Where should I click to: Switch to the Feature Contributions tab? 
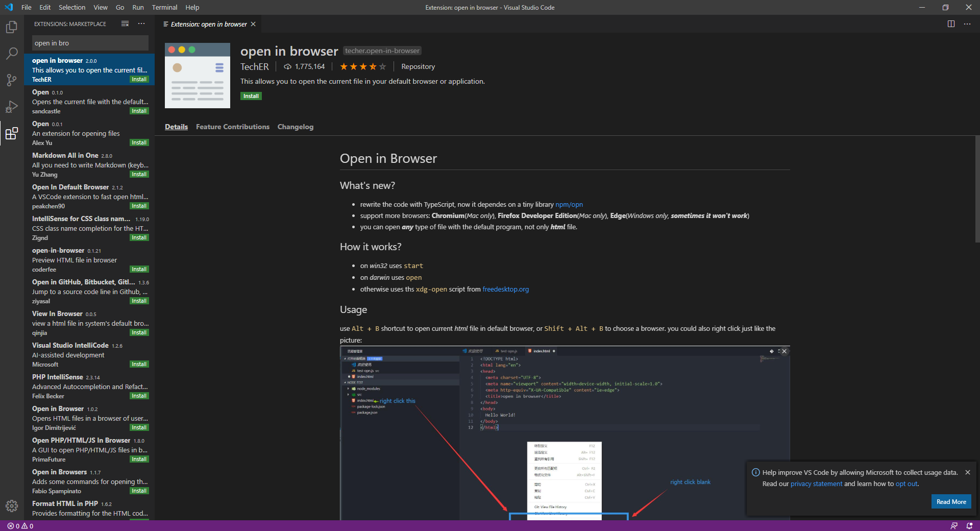pos(233,127)
